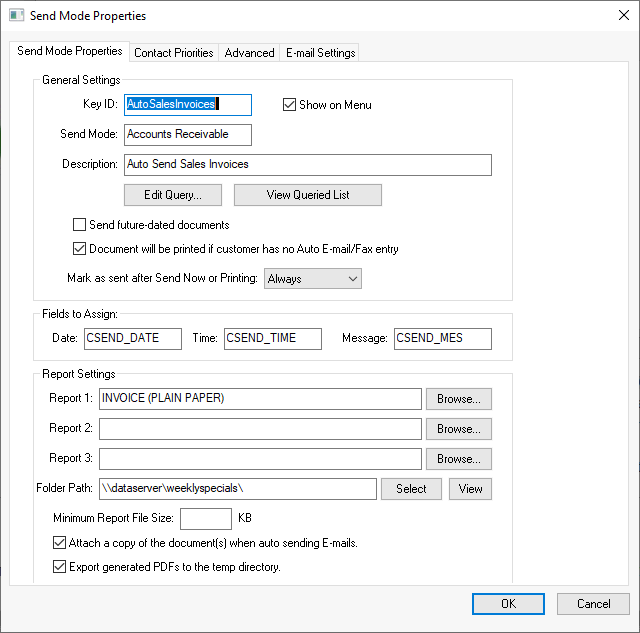Go to the E-mail Settings tab
640x633 pixels.
coord(320,52)
